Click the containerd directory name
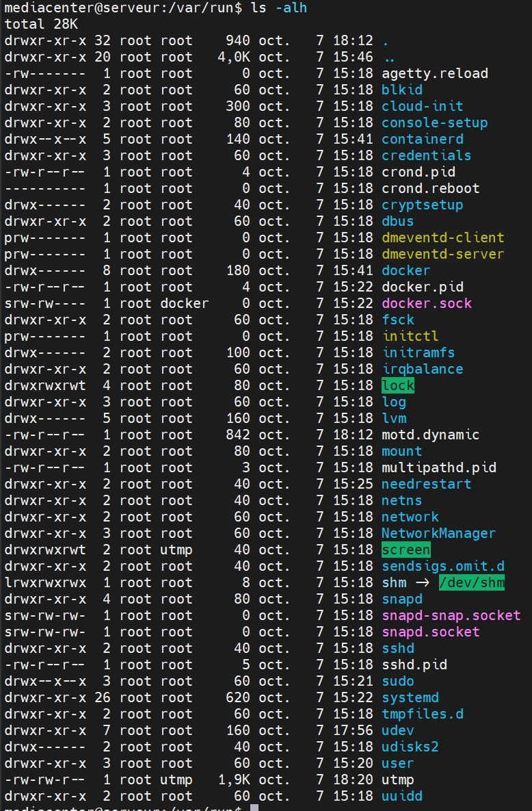Viewport: 532px width, 811px height. click(422, 139)
